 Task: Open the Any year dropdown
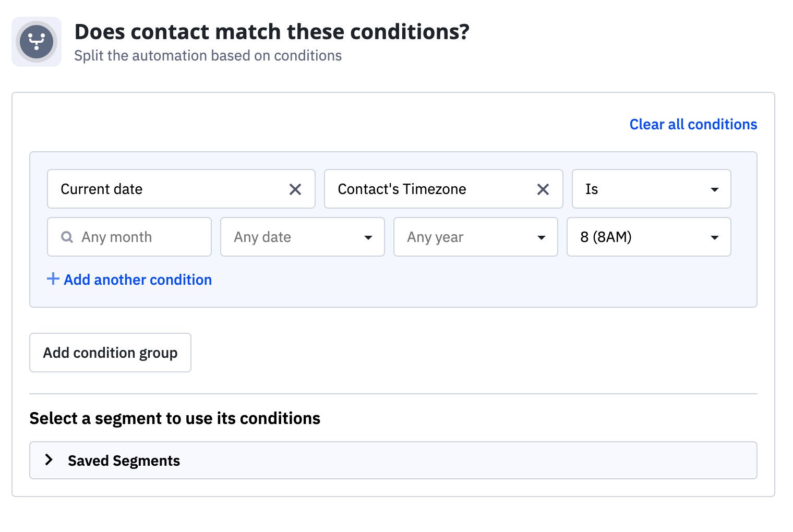coord(475,237)
